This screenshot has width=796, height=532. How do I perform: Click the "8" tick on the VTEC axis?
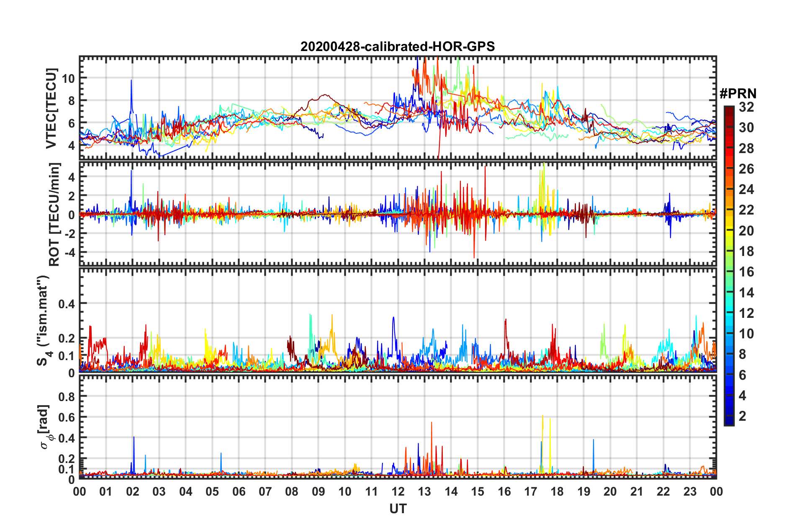coord(71,101)
